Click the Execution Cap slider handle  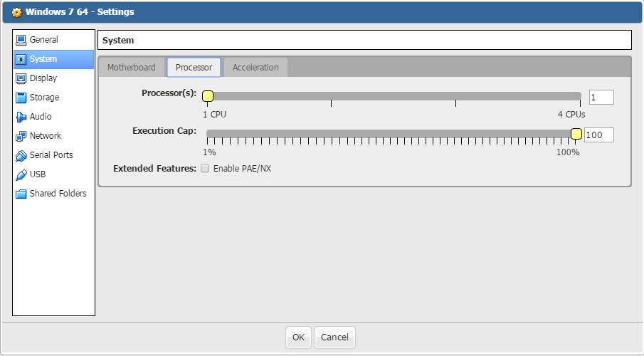576,134
